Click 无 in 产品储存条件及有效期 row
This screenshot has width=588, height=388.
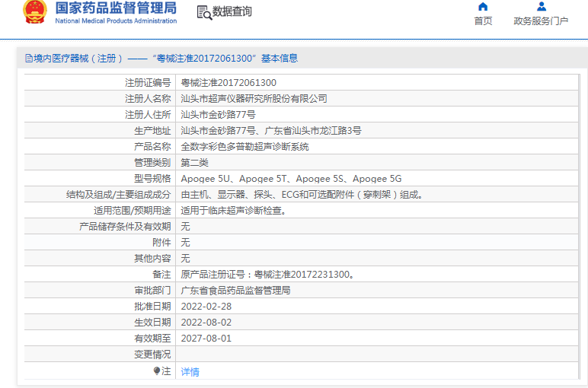(x=185, y=227)
